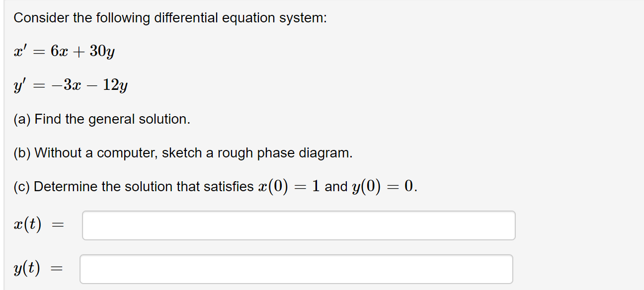Select the problem statement heading text
The width and height of the screenshot is (644, 290).
coord(170,17)
